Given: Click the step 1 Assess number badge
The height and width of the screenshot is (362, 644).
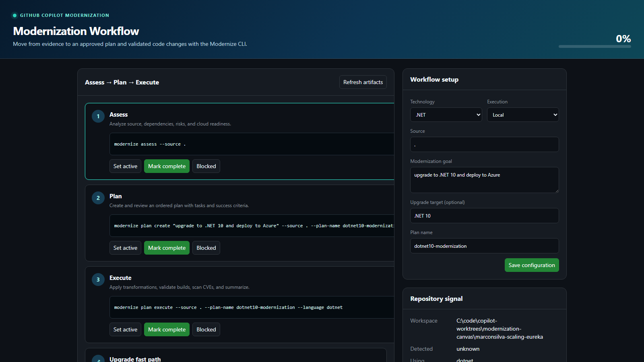Looking at the screenshot, I should (98, 116).
